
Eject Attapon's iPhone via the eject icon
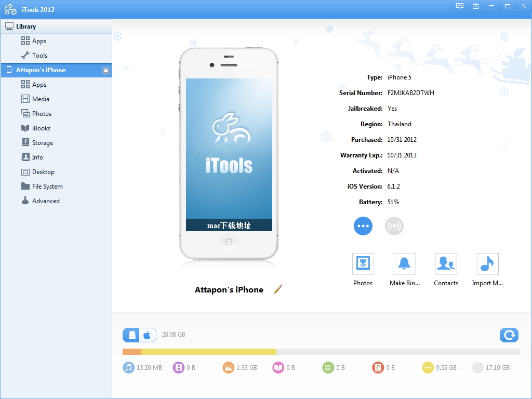tap(106, 71)
